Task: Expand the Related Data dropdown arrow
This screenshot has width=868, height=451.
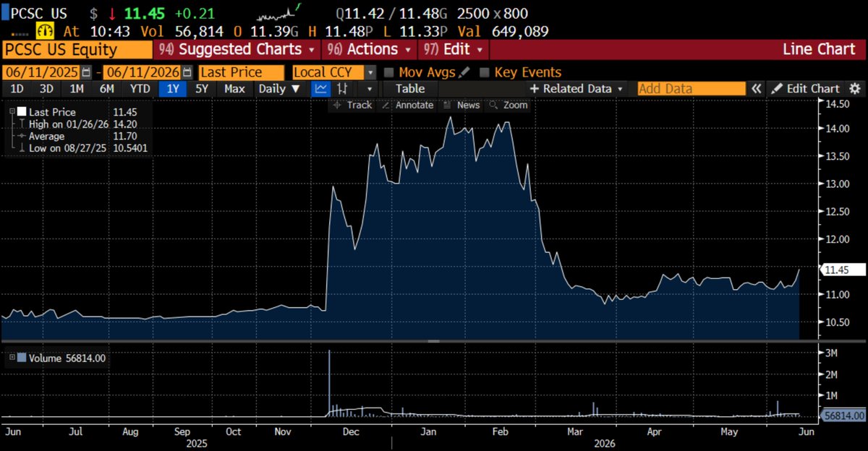Action: [620, 89]
